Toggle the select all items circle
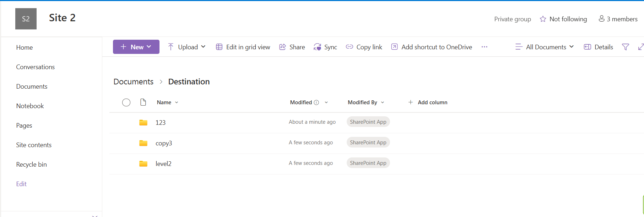 pyautogui.click(x=126, y=102)
